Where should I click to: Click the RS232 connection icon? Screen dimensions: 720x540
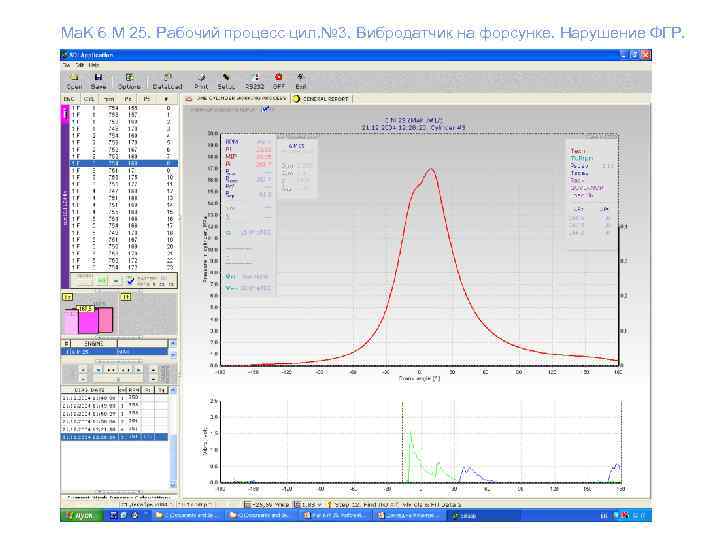coord(255,77)
